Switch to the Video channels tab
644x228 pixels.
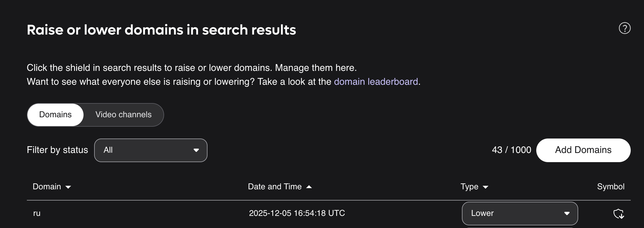click(x=123, y=115)
